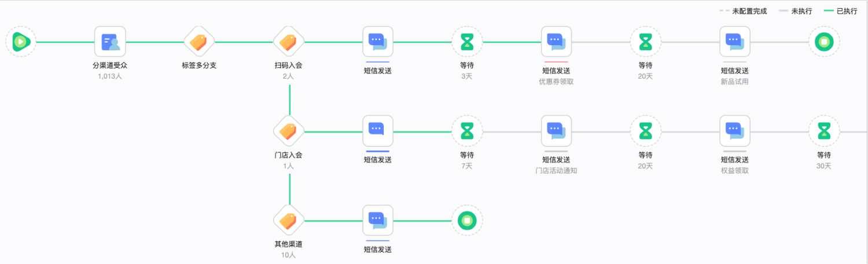Click the 1人 count under 门店入会
The height and width of the screenshot is (264, 868).
pos(288,166)
